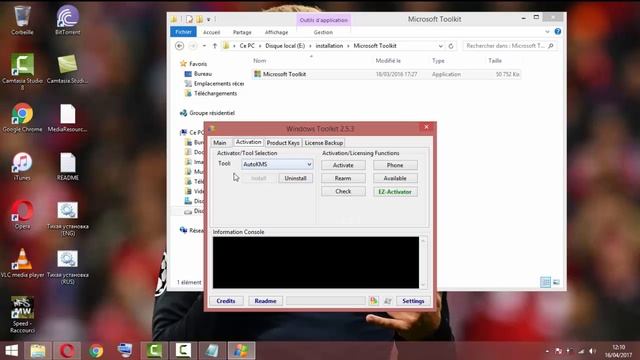This screenshot has width=640, height=360.
Task: Click the Explorer search field
Action: [509, 46]
